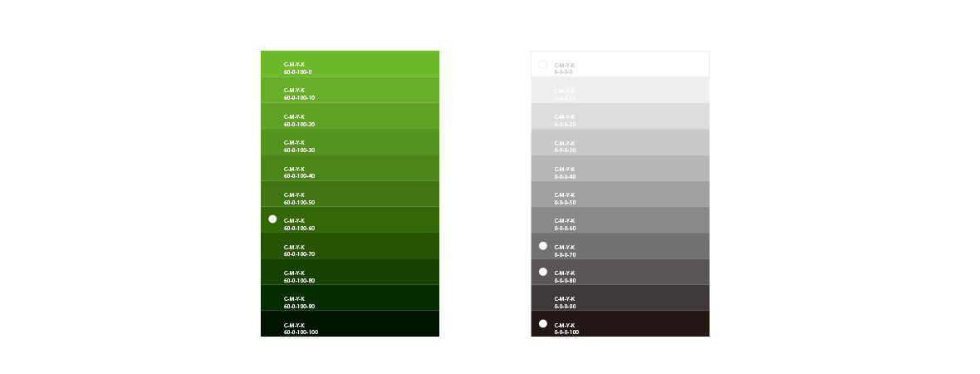Toggle the white dot beside 0-0-0-100
Viewport: 980px width, 374px height.
[x=542, y=323]
